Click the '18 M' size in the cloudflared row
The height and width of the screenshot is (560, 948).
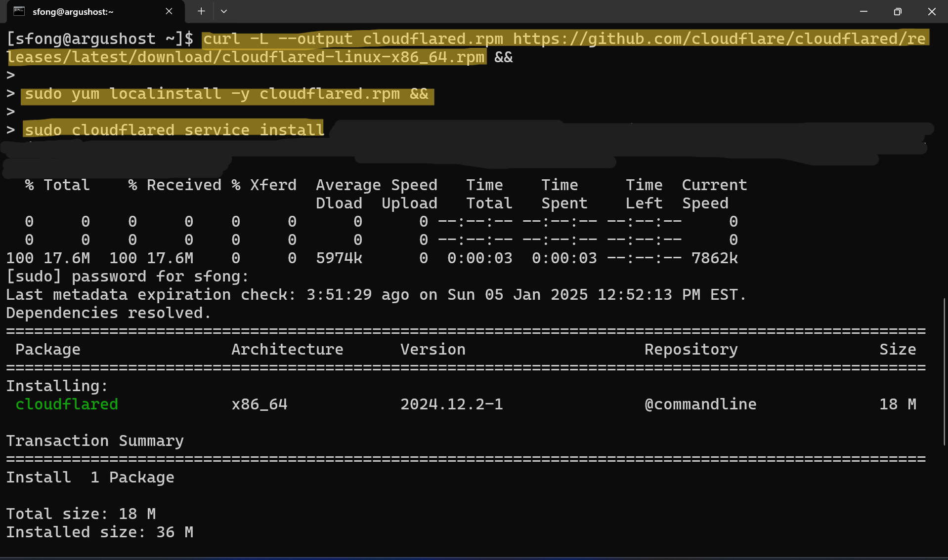point(898,404)
